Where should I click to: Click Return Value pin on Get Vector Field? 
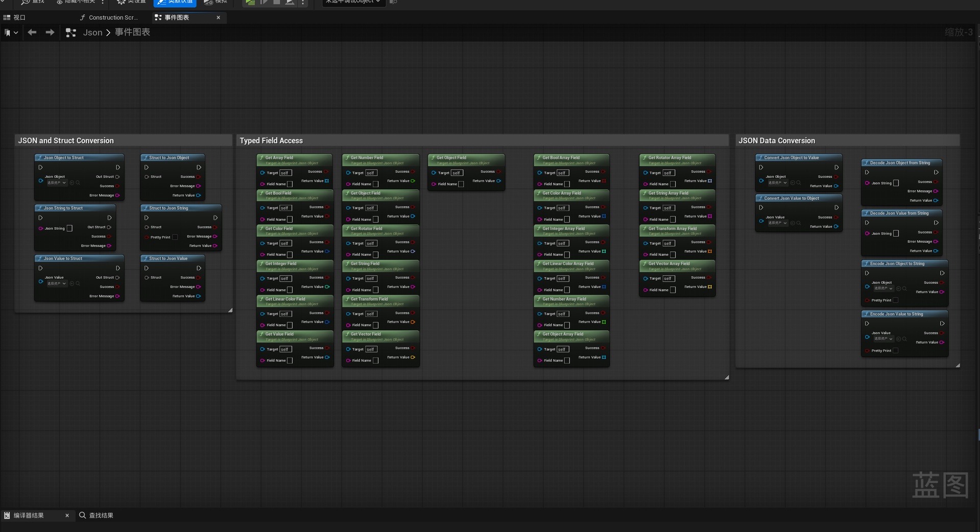click(x=413, y=357)
